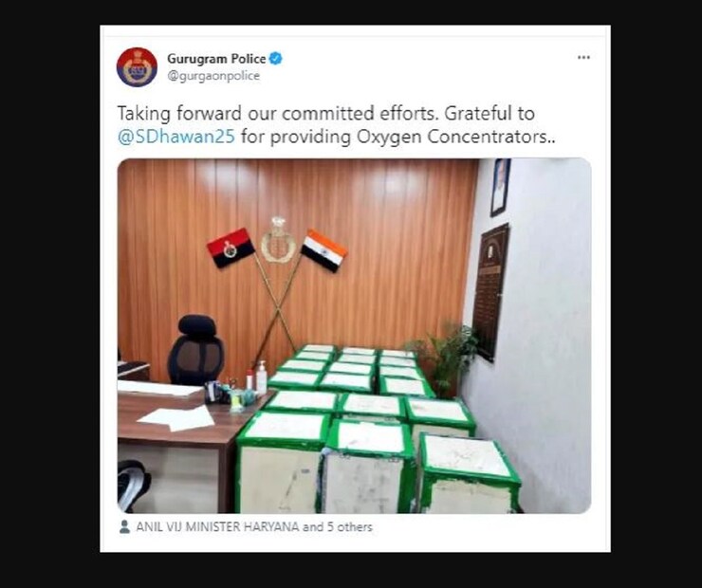Click the green potted plant in photo

(x=441, y=358)
